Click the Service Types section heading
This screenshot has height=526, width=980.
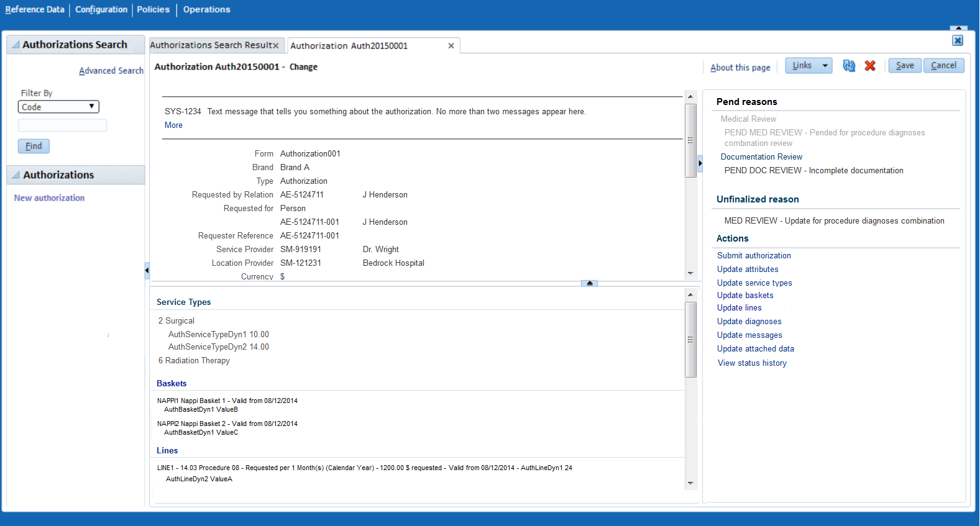click(183, 302)
